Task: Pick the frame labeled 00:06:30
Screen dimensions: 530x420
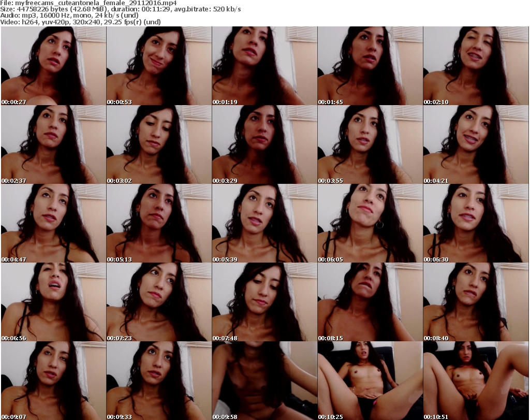Action: click(476, 223)
